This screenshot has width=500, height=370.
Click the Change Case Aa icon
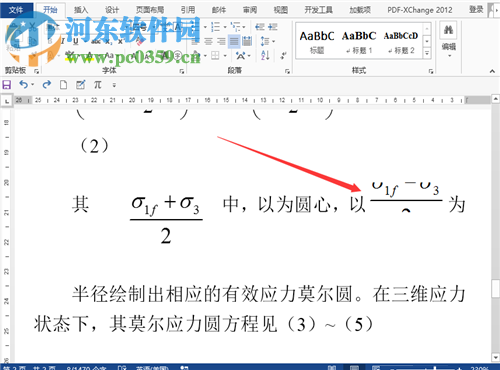pos(110,55)
